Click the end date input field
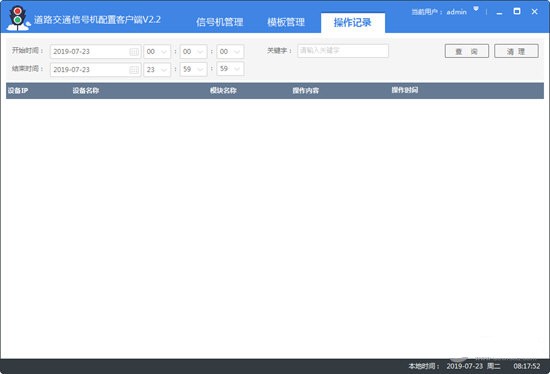This screenshot has width=550, height=374. point(95,69)
